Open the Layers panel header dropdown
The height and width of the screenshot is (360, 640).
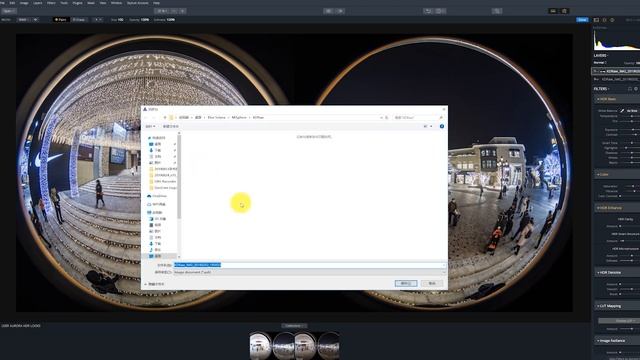[x=601, y=56]
